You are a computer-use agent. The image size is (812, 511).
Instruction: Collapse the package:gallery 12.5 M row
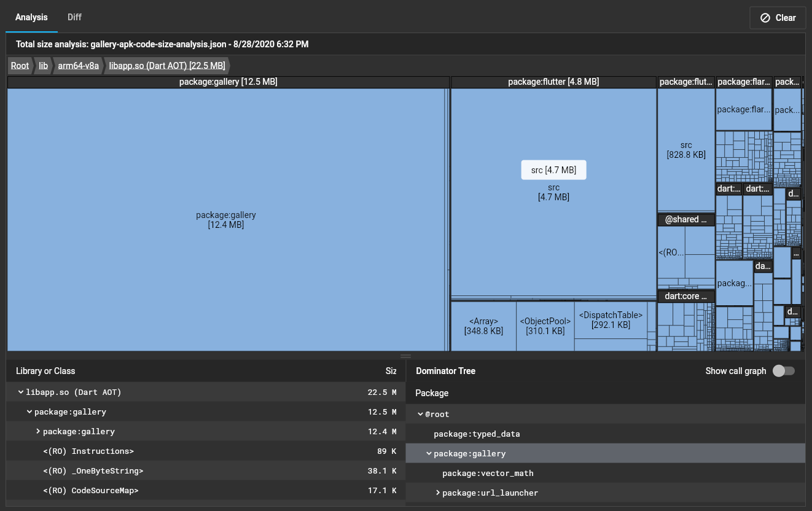[x=29, y=412]
